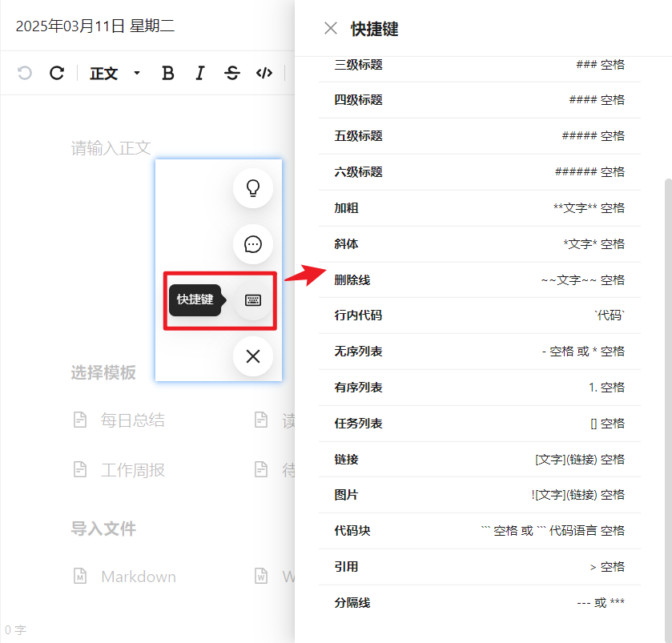Click the 选择模板 section heading
This screenshot has width=672, height=643.
pos(103,372)
